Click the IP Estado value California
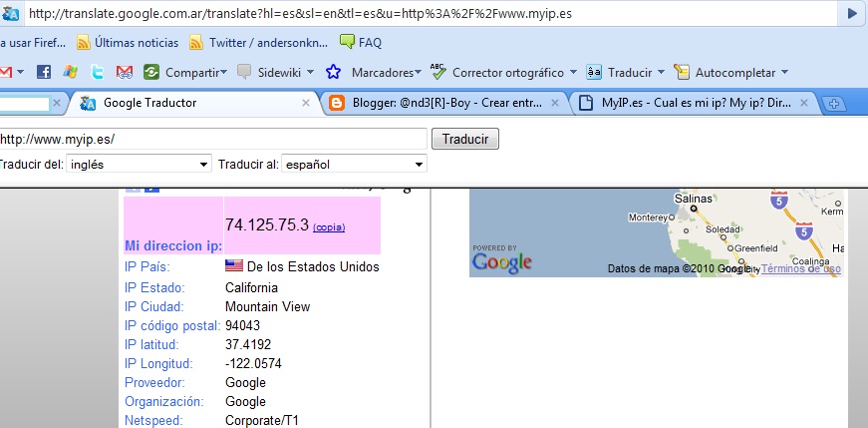 coord(251,287)
